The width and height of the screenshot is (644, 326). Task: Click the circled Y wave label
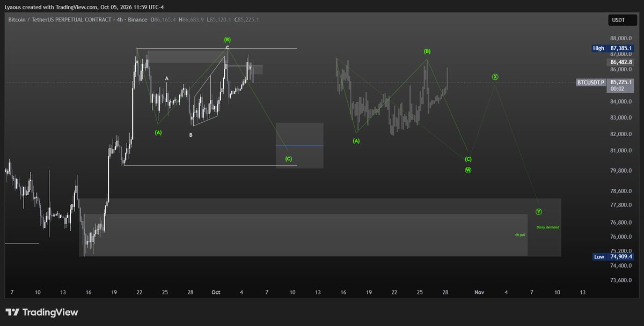(539, 212)
